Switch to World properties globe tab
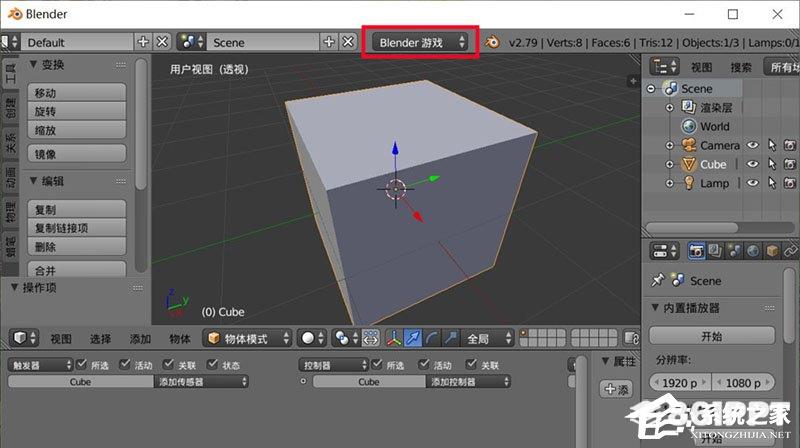 pyautogui.click(x=753, y=251)
